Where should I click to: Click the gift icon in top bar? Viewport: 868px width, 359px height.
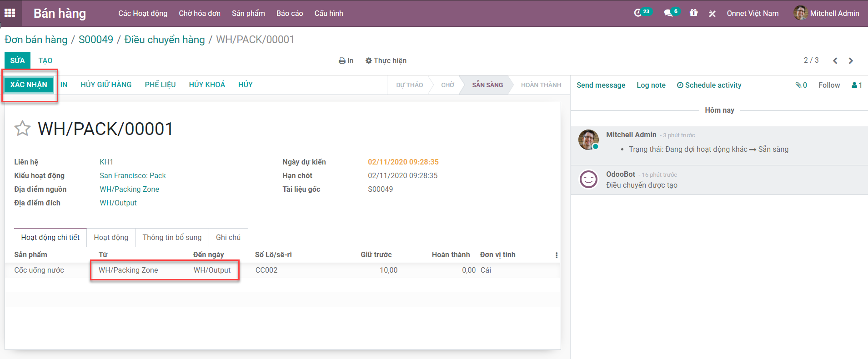pyautogui.click(x=693, y=13)
